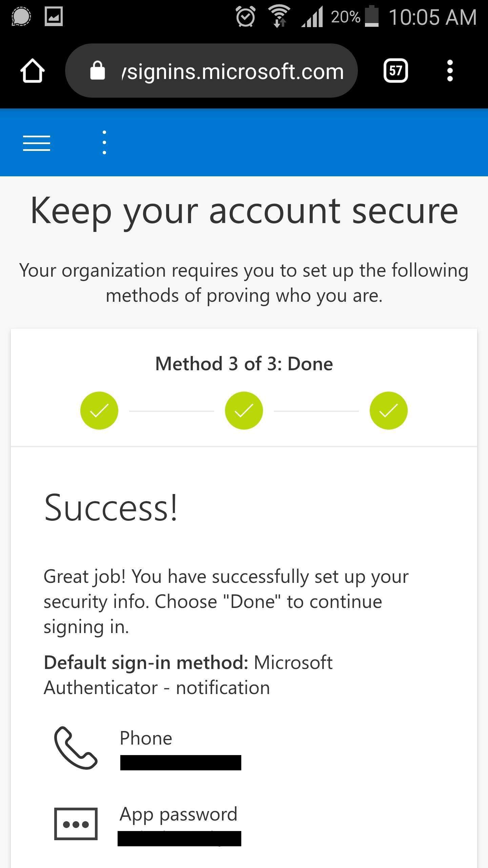Tap the alarm clock status icon
This screenshot has height=868, width=488.
coord(245,16)
